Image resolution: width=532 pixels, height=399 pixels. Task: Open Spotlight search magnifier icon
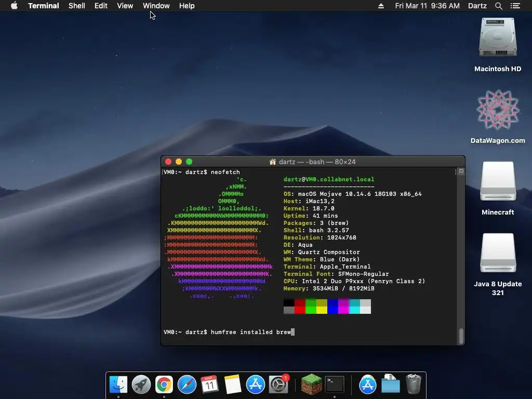[x=498, y=6]
